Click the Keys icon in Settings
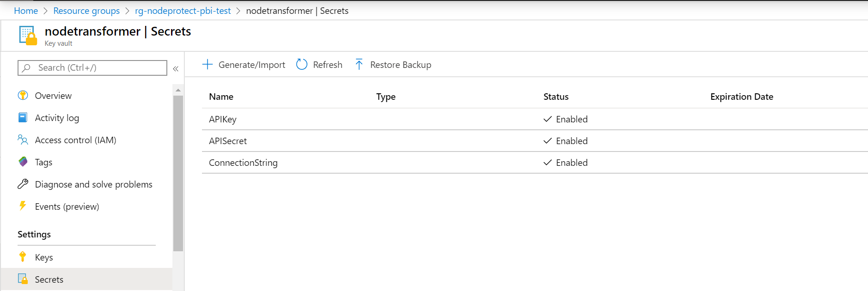Viewport: 868px width, 291px height. (23, 257)
